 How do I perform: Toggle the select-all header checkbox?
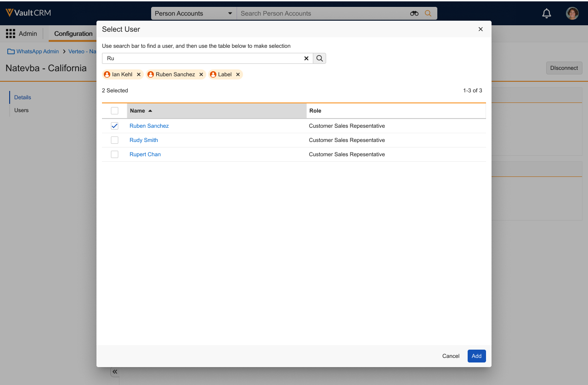pos(115,111)
